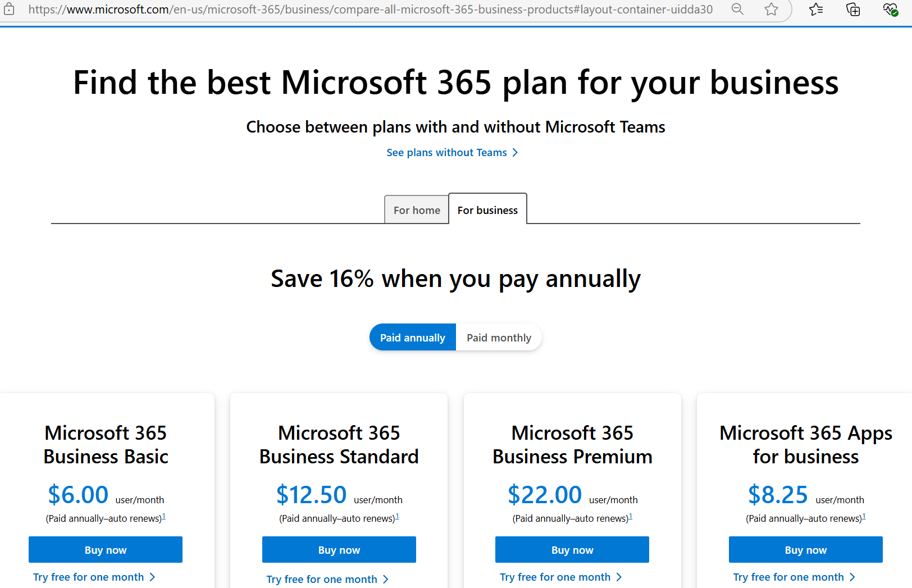Click the URL in the address bar

click(371, 10)
